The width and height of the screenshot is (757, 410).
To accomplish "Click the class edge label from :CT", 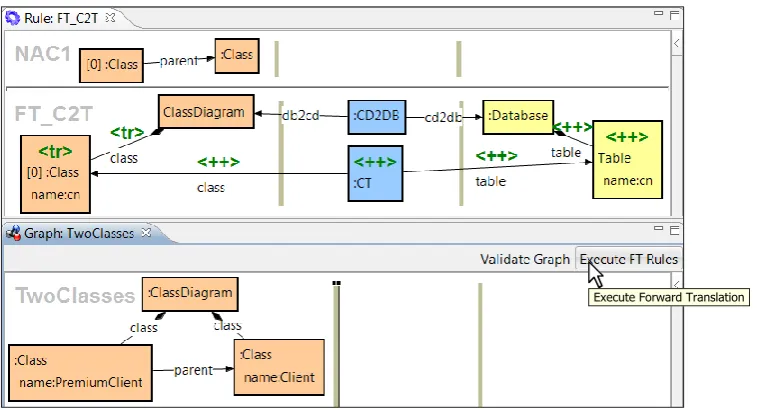I will (211, 187).
